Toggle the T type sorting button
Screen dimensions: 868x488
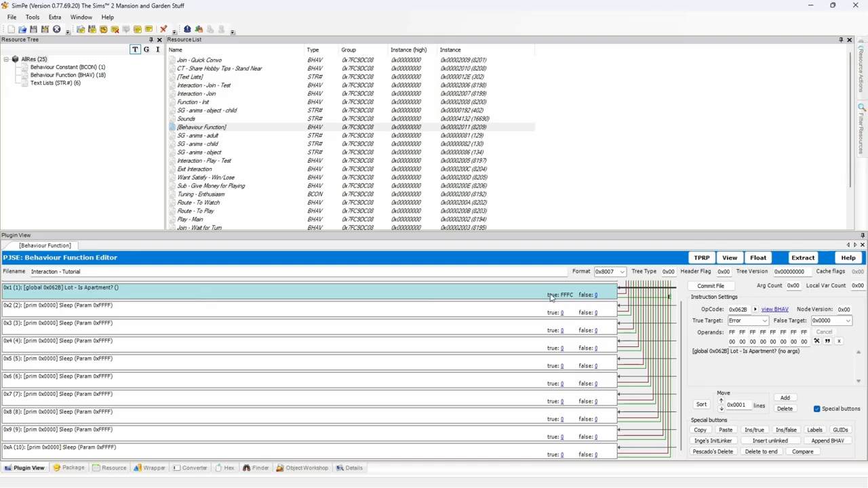[x=135, y=49]
